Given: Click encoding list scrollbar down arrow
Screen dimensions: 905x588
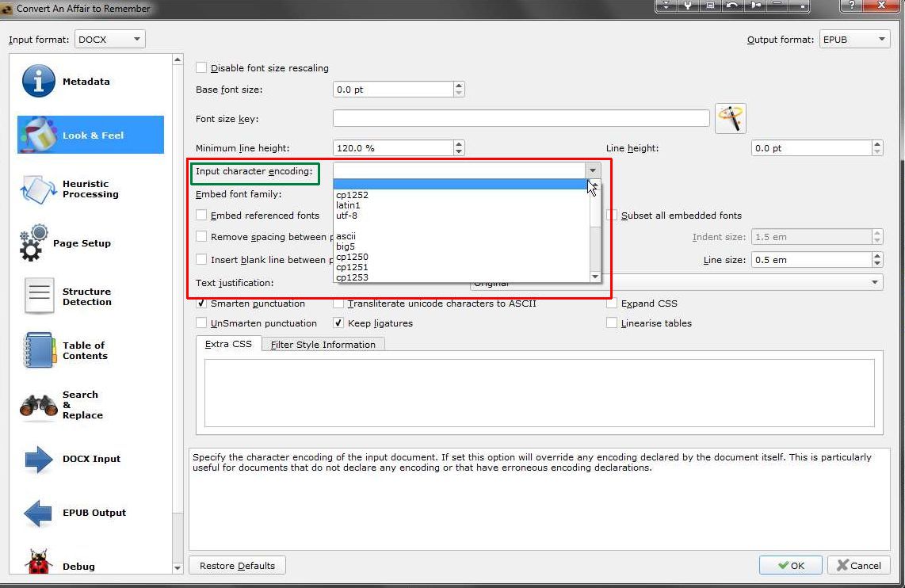Looking at the screenshot, I should click(x=595, y=277).
